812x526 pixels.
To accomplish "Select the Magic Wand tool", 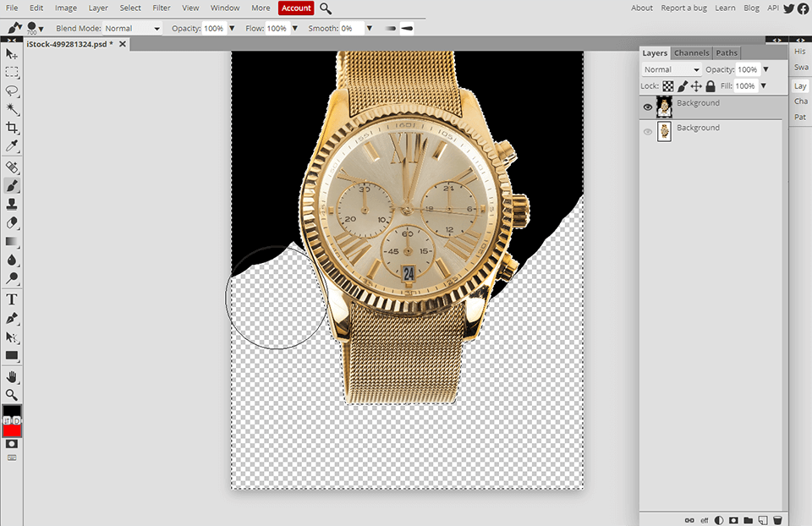I will [12, 109].
